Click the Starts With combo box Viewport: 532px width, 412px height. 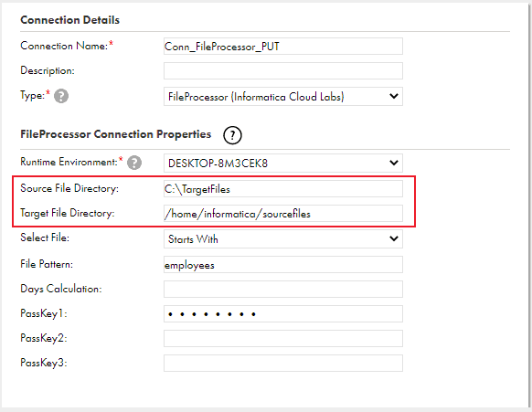coord(283,238)
